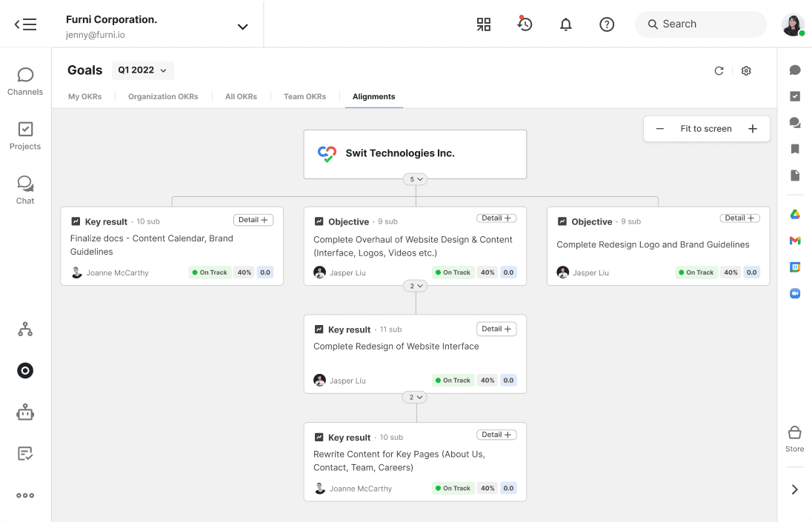
Task: Collapse the 5 children under Swit Technologies
Action: tap(415, 179)
